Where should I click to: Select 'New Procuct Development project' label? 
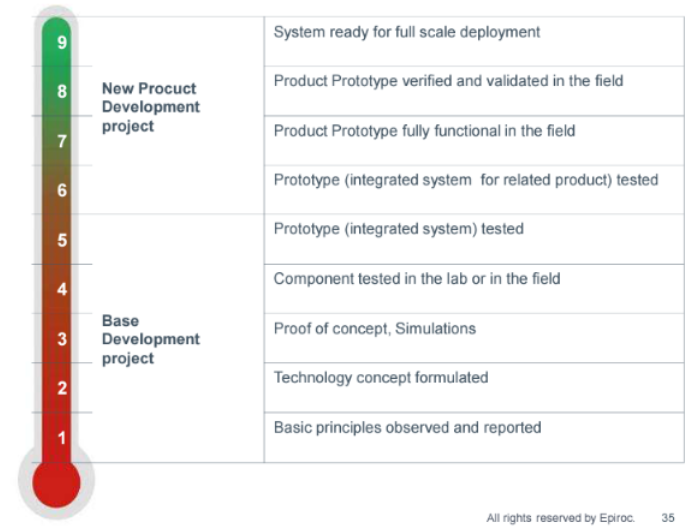click(x=151, y=107)
